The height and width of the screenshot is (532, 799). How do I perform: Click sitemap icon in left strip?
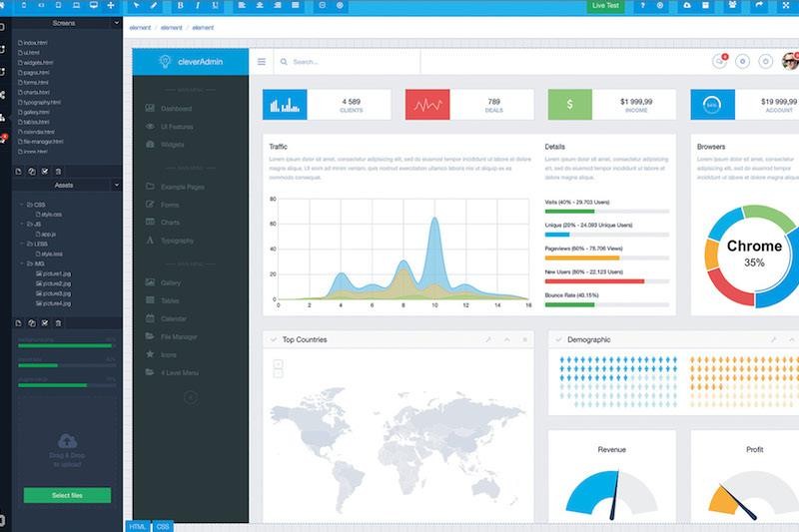coord(3,118)
